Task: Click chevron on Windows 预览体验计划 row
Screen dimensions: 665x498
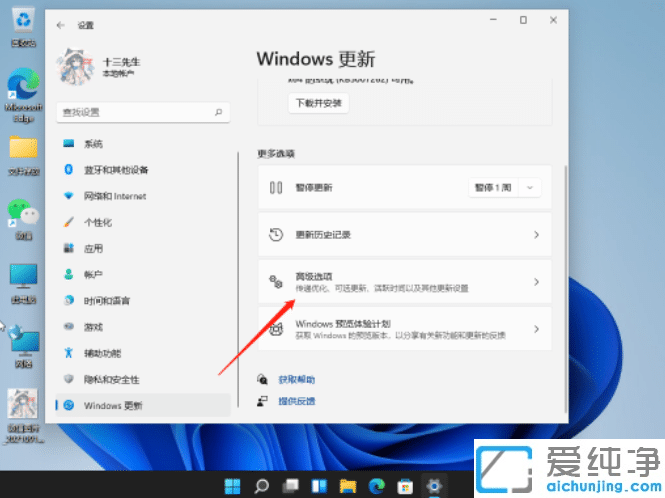Action: tap(536, 329)
